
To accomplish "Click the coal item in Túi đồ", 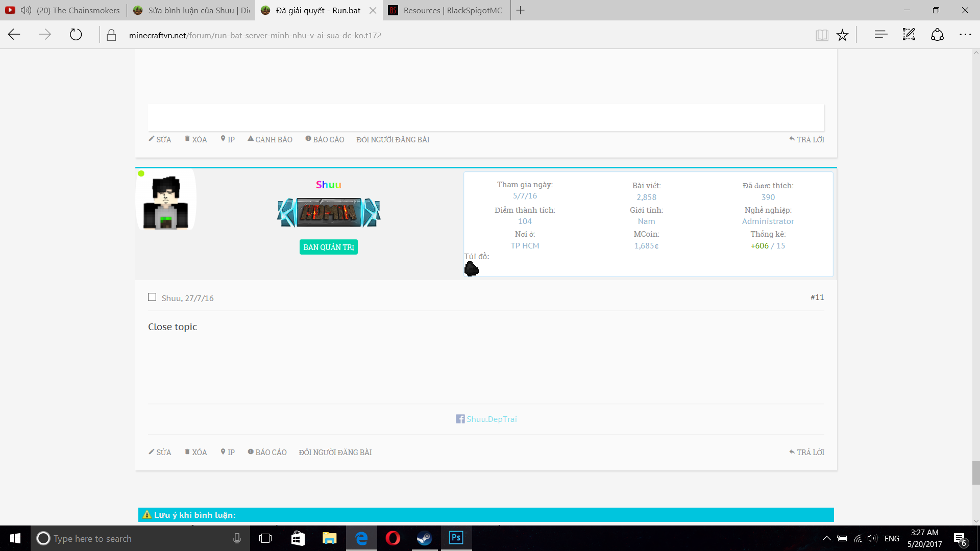I will click(x=471, y=269).
